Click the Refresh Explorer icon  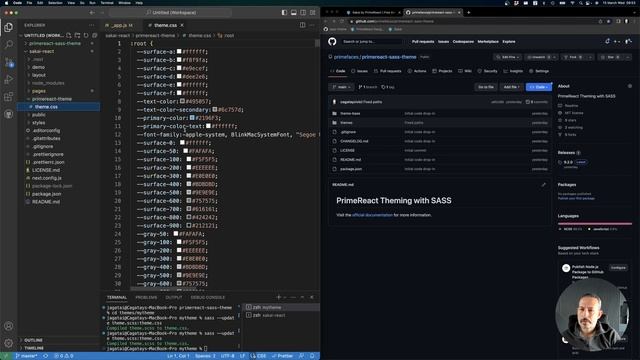point(86,36)
